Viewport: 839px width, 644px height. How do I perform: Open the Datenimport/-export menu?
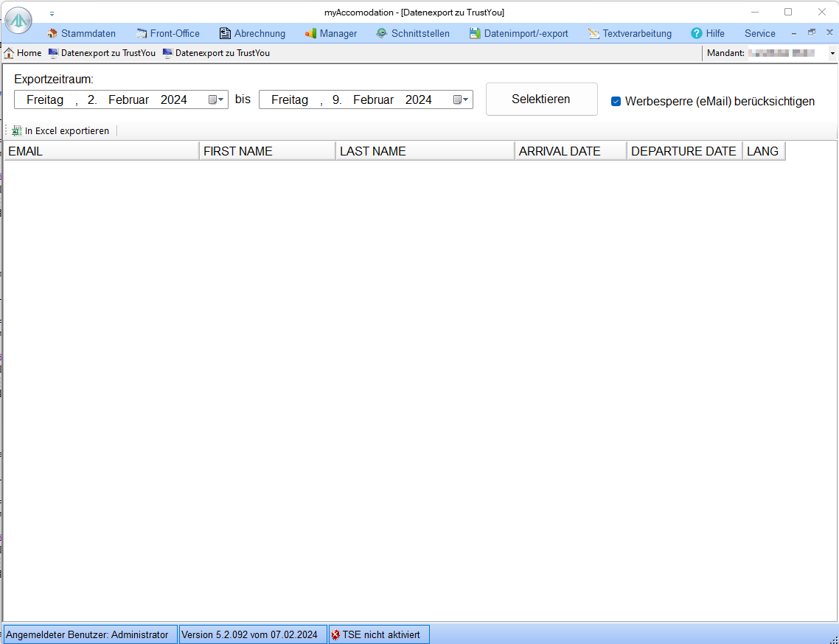(x=526, y=33)
